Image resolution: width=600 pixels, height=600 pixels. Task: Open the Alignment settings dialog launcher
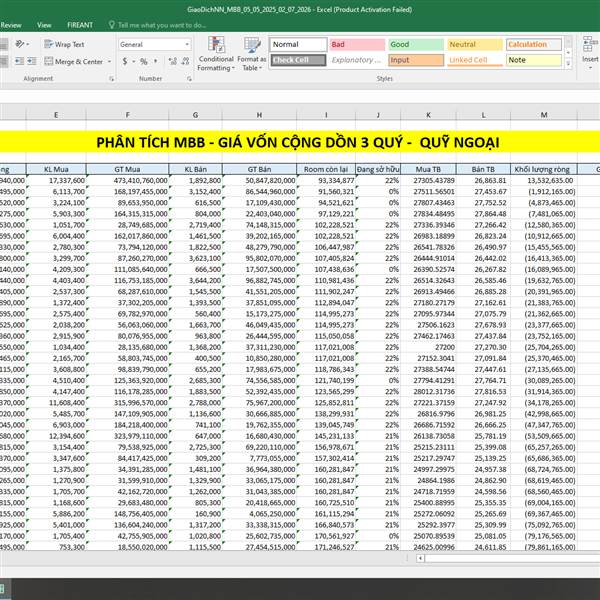[x=111, y=79]
